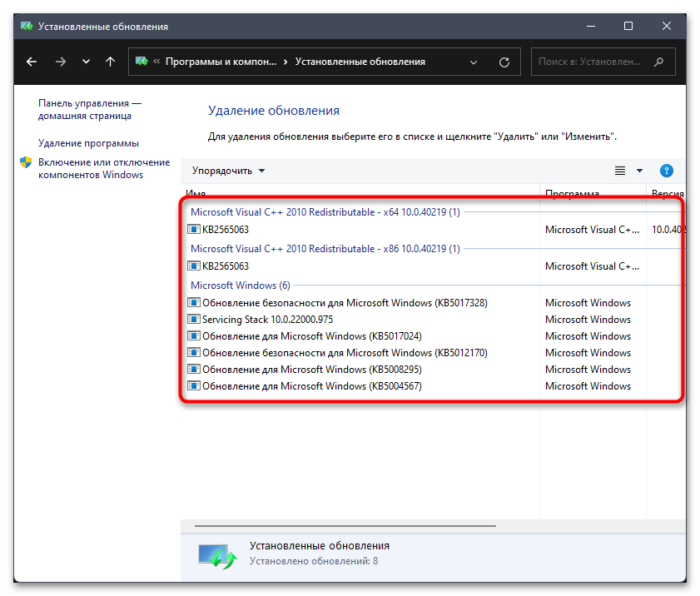Click Программы и компоненты breadcrumb

(x=221, y=62)
